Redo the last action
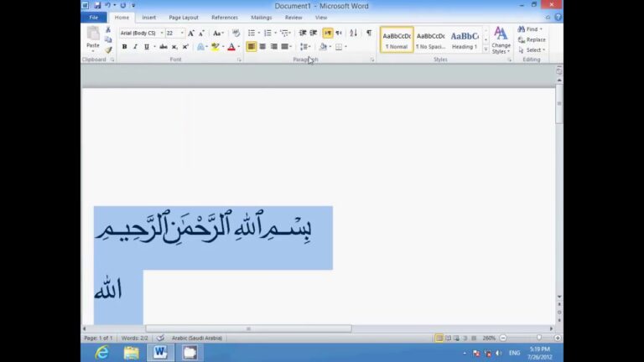Screen dimensions: 644x362 (x=122, y=5)
